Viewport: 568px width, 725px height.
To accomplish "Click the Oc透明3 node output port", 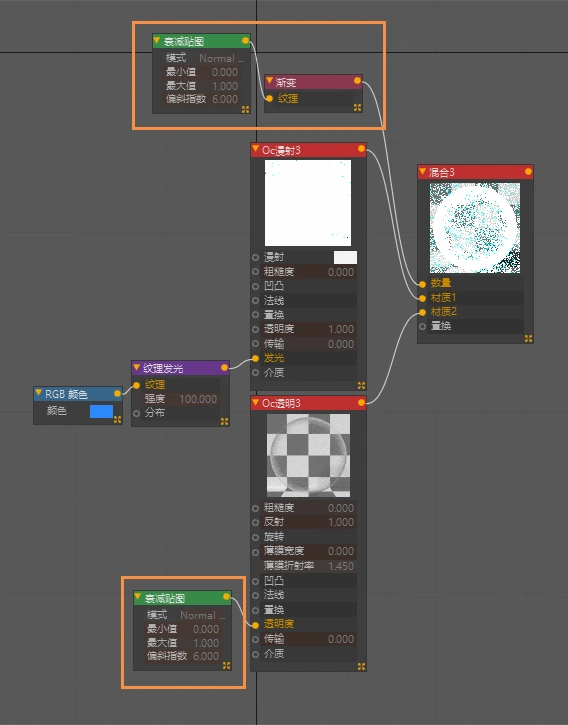I will (361, 403).
